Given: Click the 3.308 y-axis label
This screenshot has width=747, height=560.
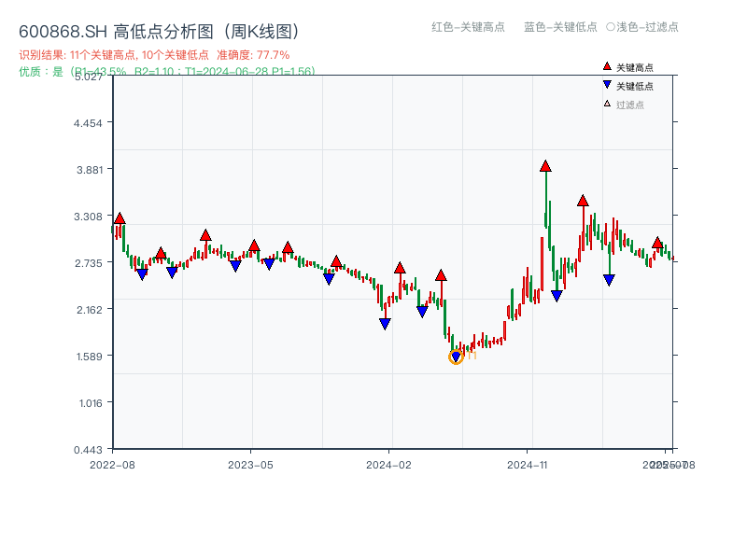Looking at the screenshot, I should [88, 217].
